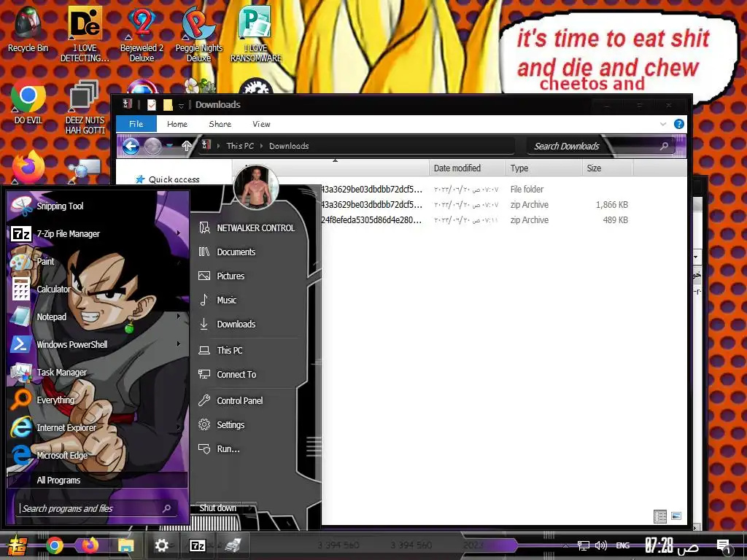747x560 pixels.
Task: Launch Bejeweled 2 Deluxe desktop icon
Action: coord(142,34)
